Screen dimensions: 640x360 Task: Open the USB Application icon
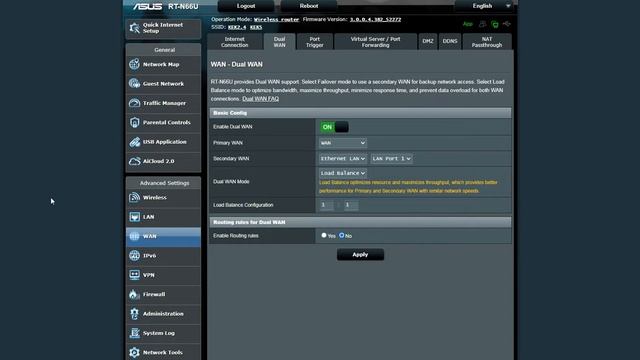click(134, 142)
